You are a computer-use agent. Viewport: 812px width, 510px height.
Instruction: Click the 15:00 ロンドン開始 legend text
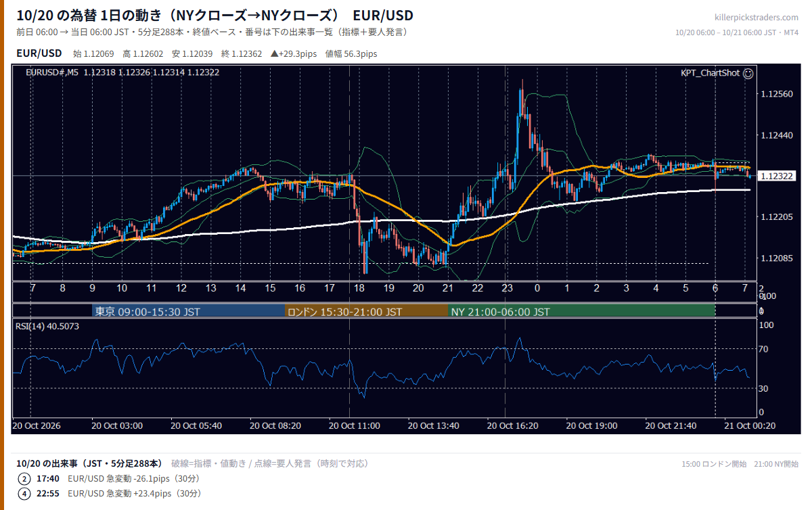(715, 464)
